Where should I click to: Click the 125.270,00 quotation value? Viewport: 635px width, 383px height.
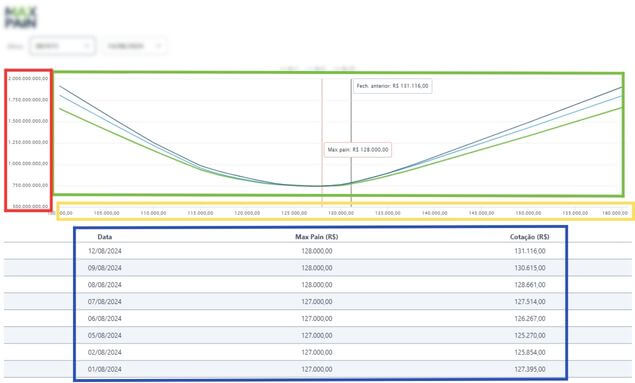530,336
